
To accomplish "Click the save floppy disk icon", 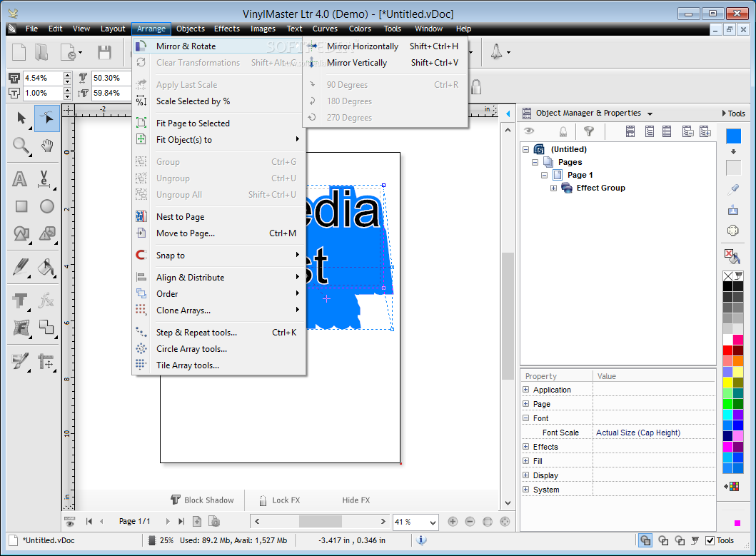I will [x=104, y=52].
